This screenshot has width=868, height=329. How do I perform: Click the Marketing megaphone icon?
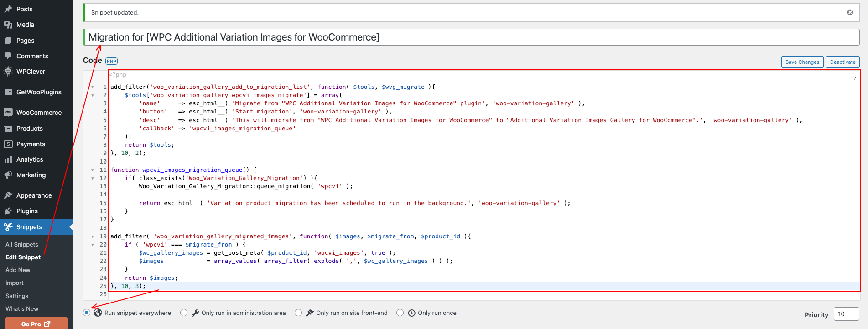pyautogui.click(x=8, y=175)
